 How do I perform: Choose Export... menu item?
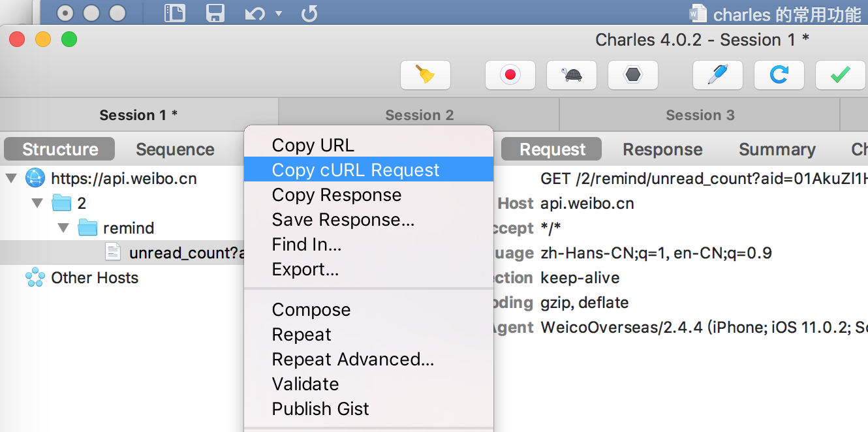[x=368, y=269]
